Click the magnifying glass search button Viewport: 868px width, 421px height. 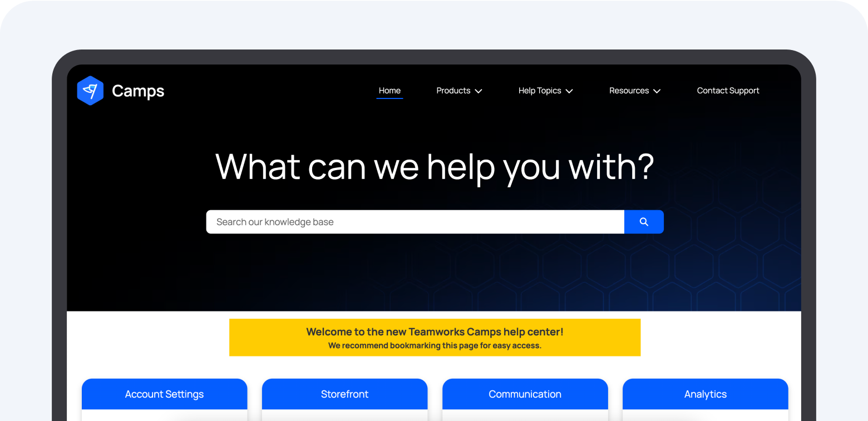pyautogui.click(x=644, y=222)
